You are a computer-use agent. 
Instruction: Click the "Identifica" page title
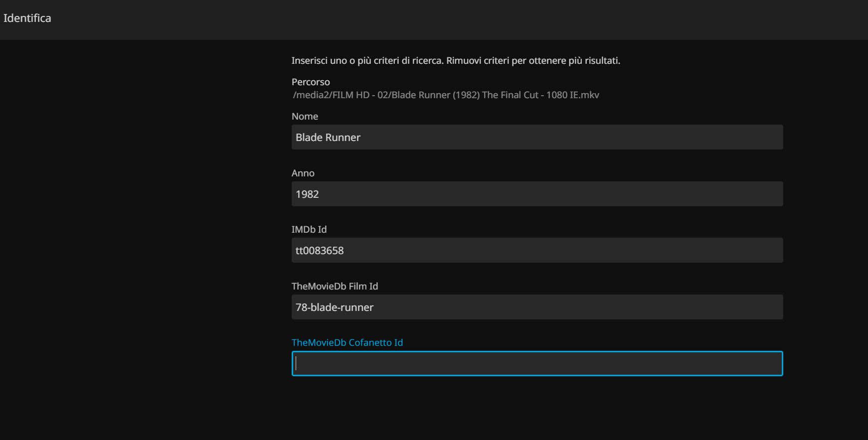(27, 18)
